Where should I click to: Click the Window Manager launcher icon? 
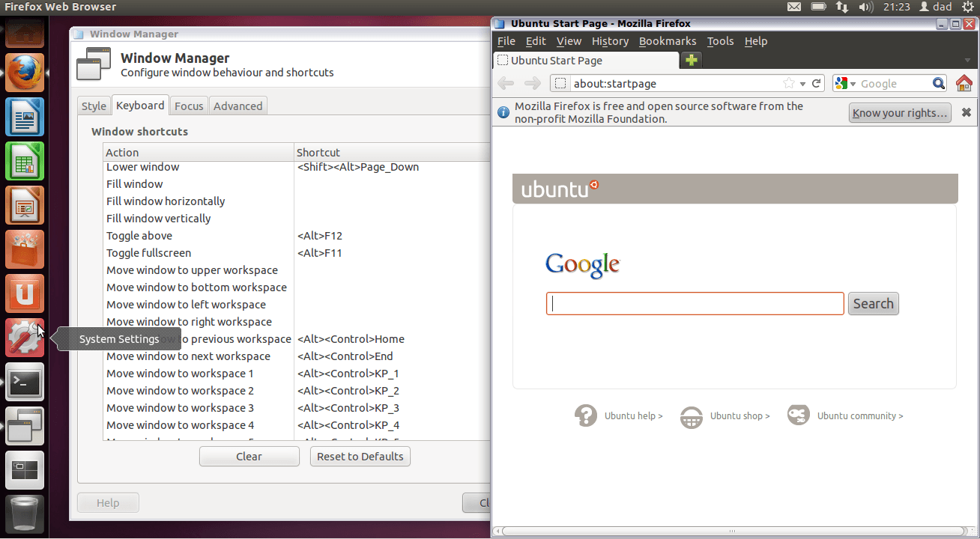point(25,427)
